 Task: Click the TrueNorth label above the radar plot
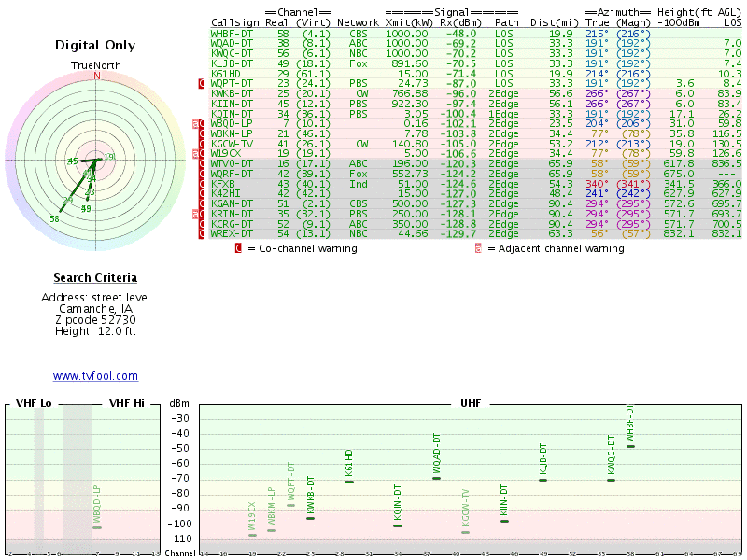pos(96,65)
